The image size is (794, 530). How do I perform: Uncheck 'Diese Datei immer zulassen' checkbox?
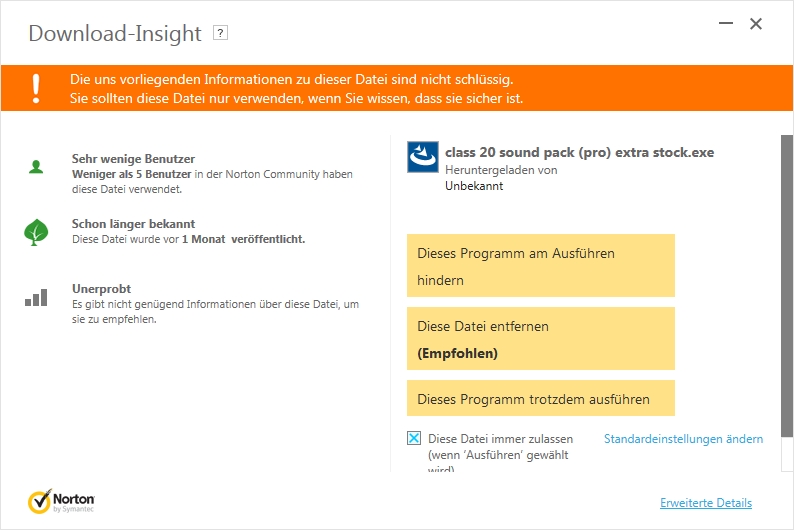point(414,438)
